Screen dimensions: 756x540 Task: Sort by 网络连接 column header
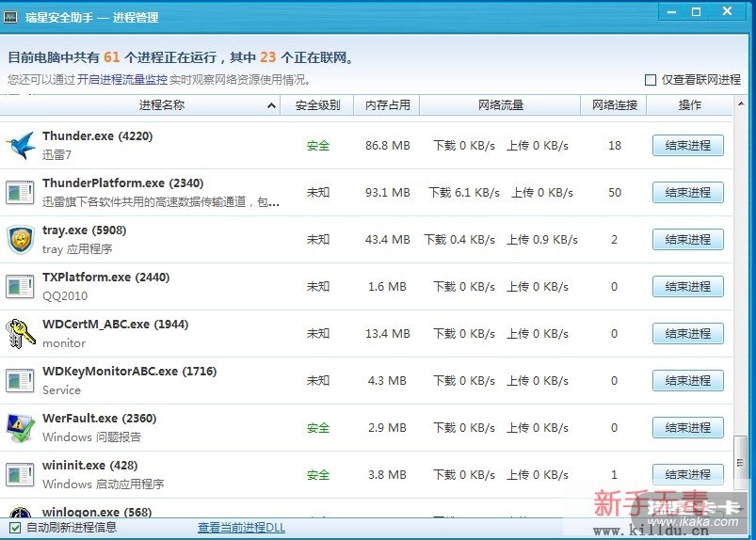614,105
